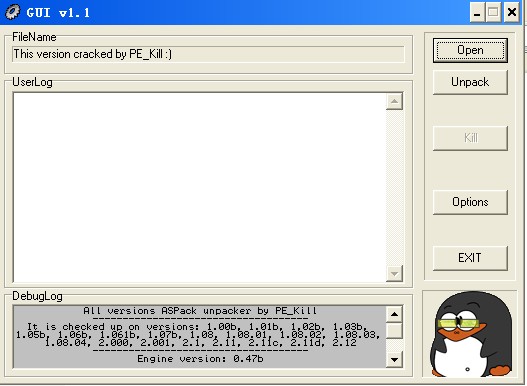Click the gear icon in the title bar
527x386 pixels.
coord(12,12)
